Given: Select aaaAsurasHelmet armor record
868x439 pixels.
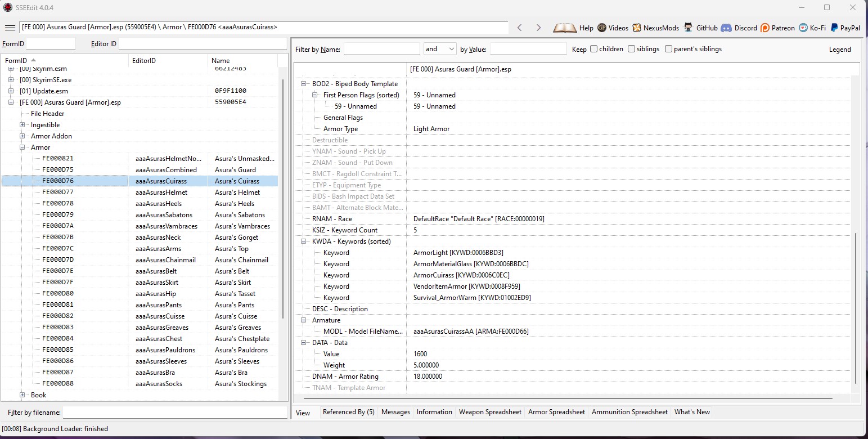Looking at the screenshot, I should point(140,192).
